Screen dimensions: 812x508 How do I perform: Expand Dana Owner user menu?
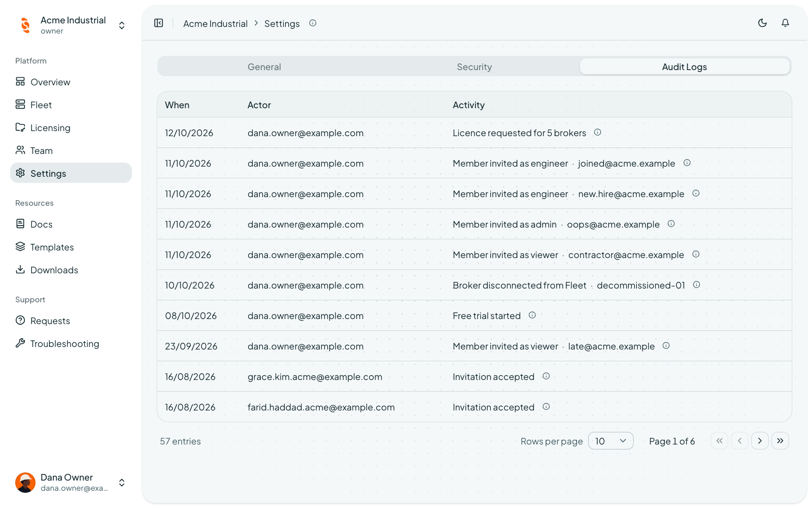(71, 482)
